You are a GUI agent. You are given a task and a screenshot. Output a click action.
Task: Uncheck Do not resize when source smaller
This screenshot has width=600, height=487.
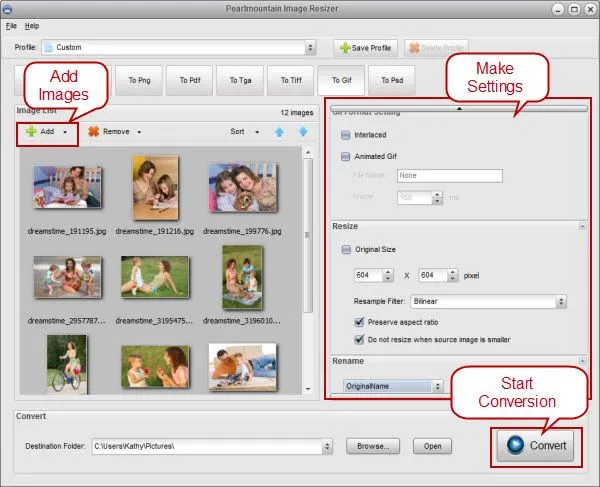[359, 339]
